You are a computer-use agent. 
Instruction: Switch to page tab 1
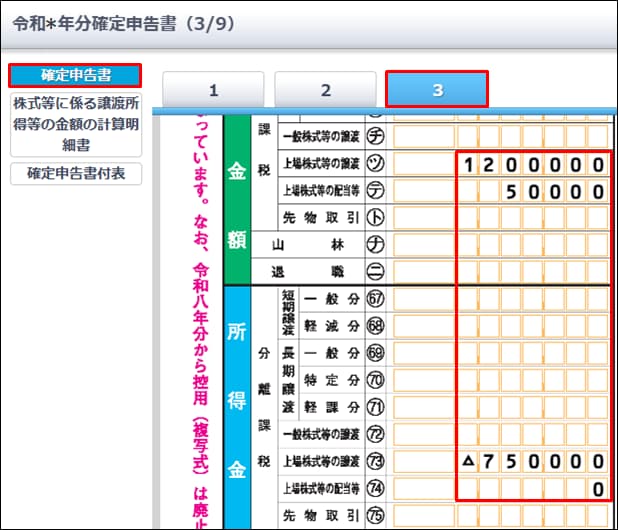pyautogui.click(x=213, y=89)
